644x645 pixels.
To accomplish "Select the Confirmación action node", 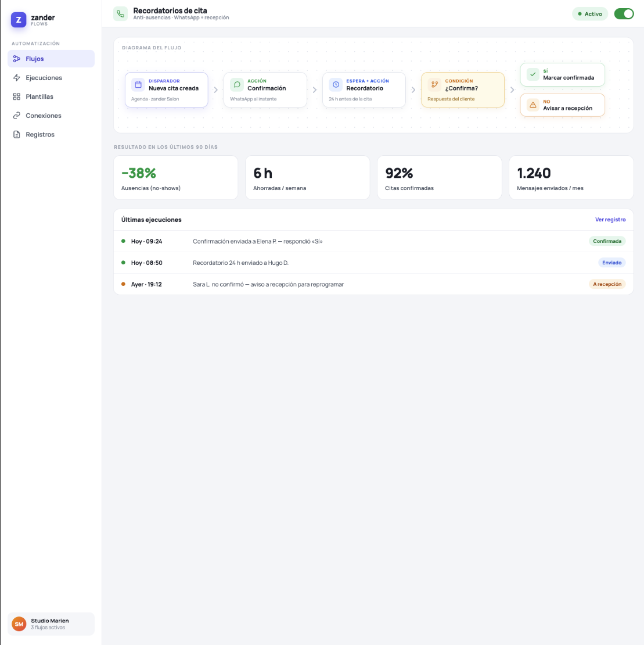I will tap(265, 89).
